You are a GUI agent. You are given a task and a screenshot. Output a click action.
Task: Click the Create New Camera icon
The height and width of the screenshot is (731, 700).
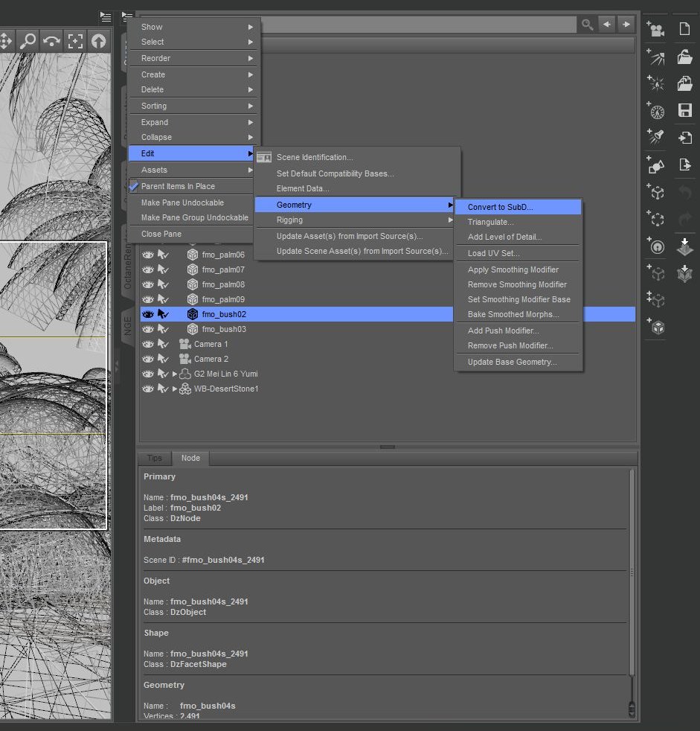(655, 29)
